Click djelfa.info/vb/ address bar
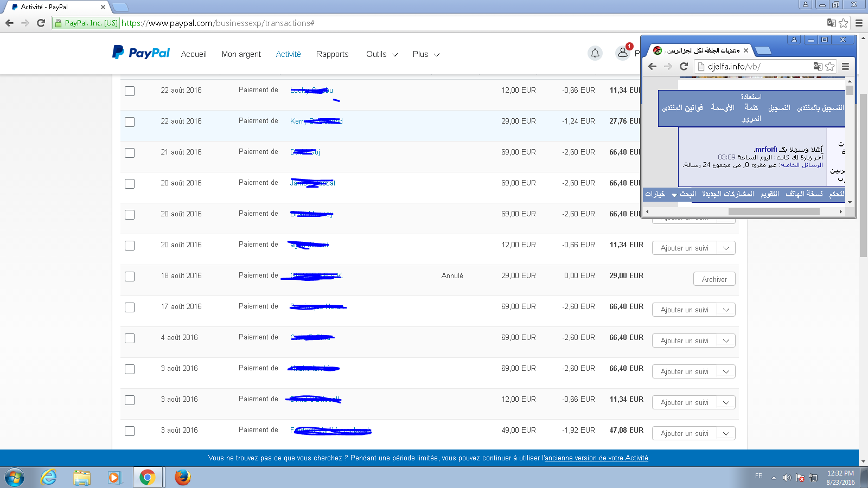 click(734, 66)
